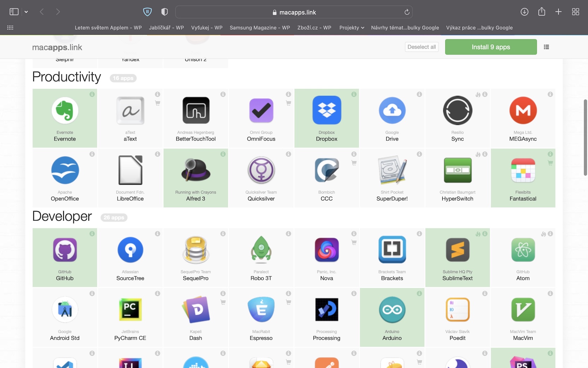Go to the macapps.link home logo
This screenshot has width=588, height=368.
pos(57,47)
